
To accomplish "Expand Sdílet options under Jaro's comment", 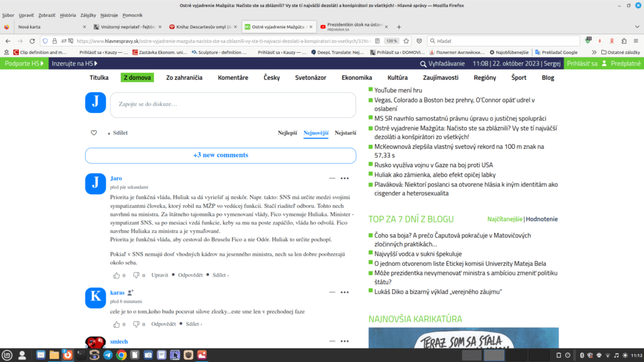I will pyautogui.click(x=221, y=275).
